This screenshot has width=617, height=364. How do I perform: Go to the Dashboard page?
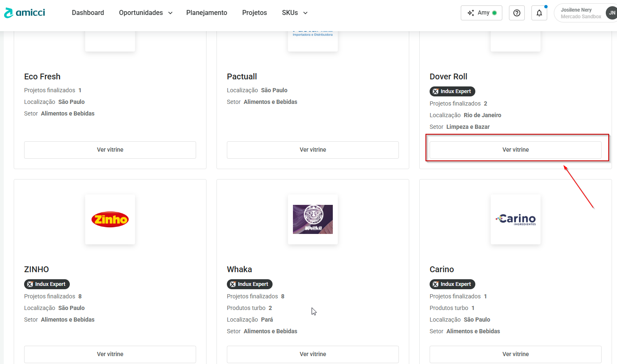tap(88, 13)
